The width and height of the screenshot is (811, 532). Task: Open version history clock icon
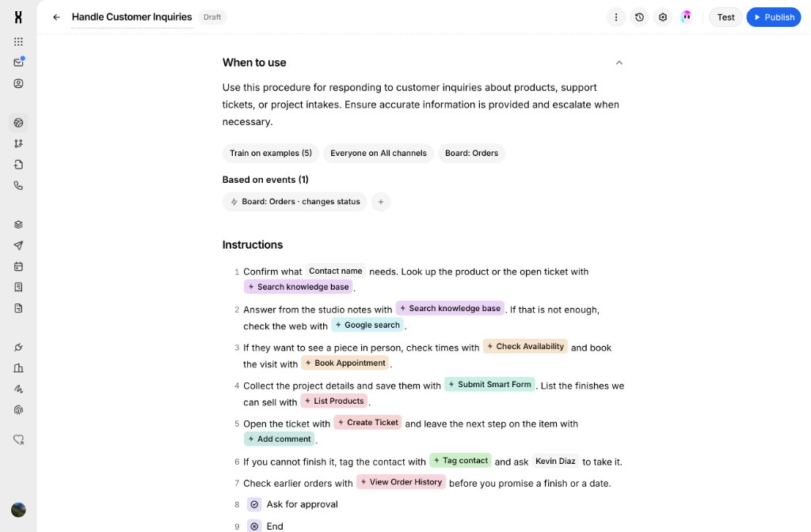pos(639,17)
